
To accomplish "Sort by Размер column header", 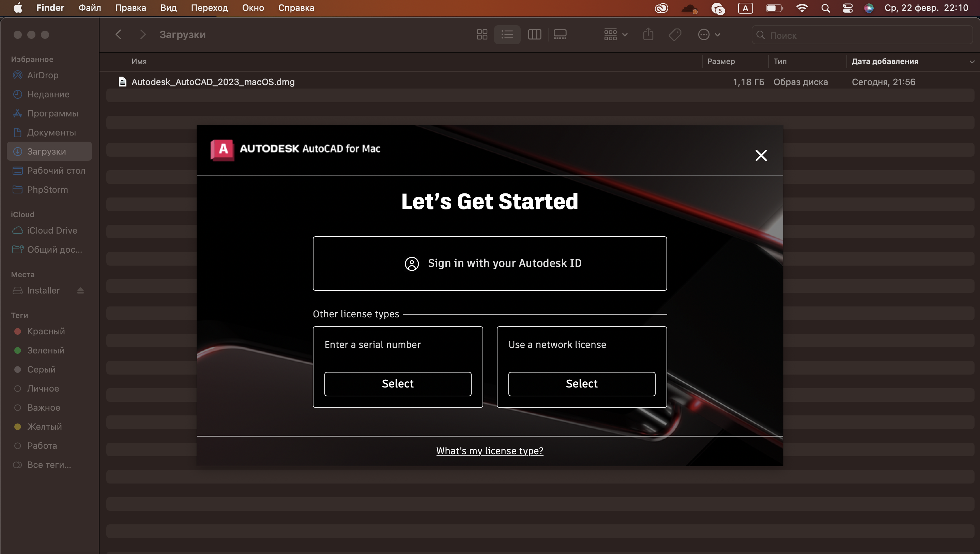I will point(721,61).
